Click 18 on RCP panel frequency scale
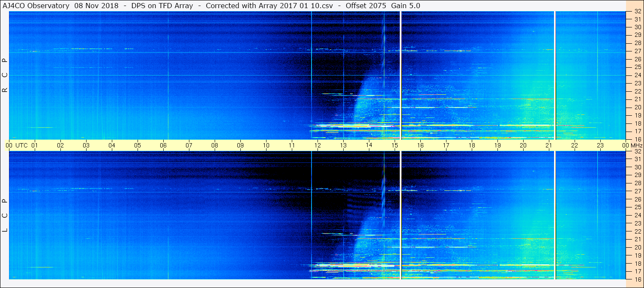644x288 pixels. 638,123
